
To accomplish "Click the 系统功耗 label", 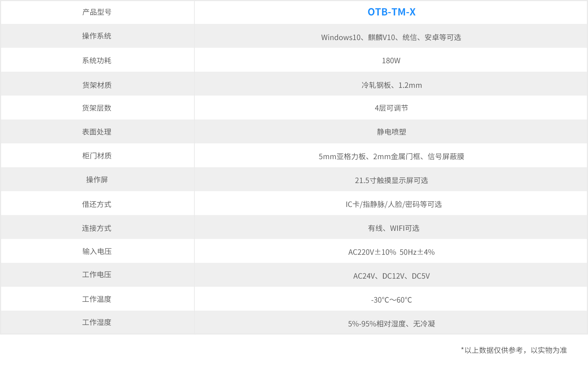I will point(97,61).
